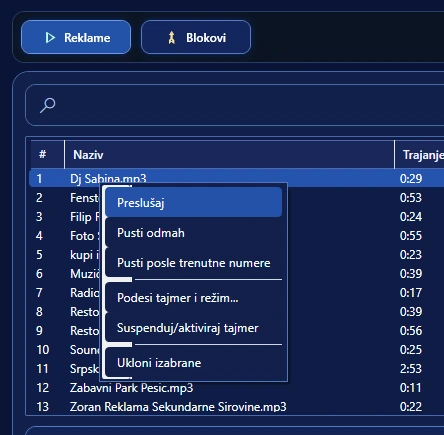This screenshot has width=444, height=435.
Task: Select Pusti odmah menu entry
Action: coord(194,233)
